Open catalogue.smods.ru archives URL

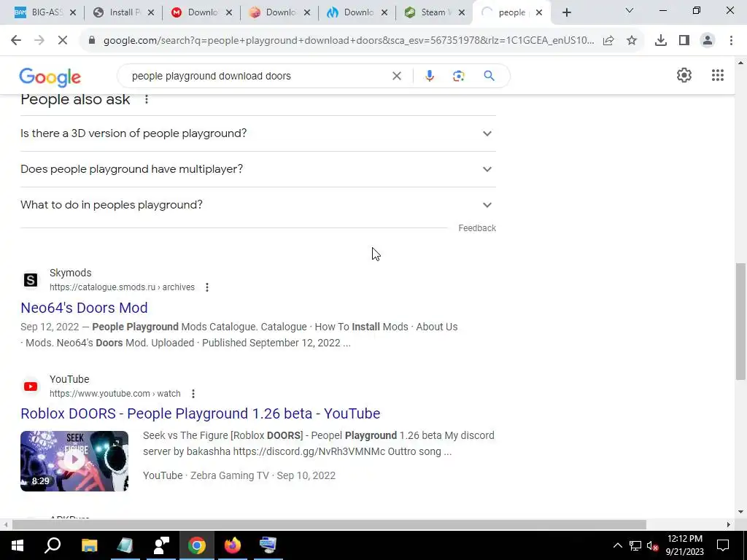click(122, 287)
